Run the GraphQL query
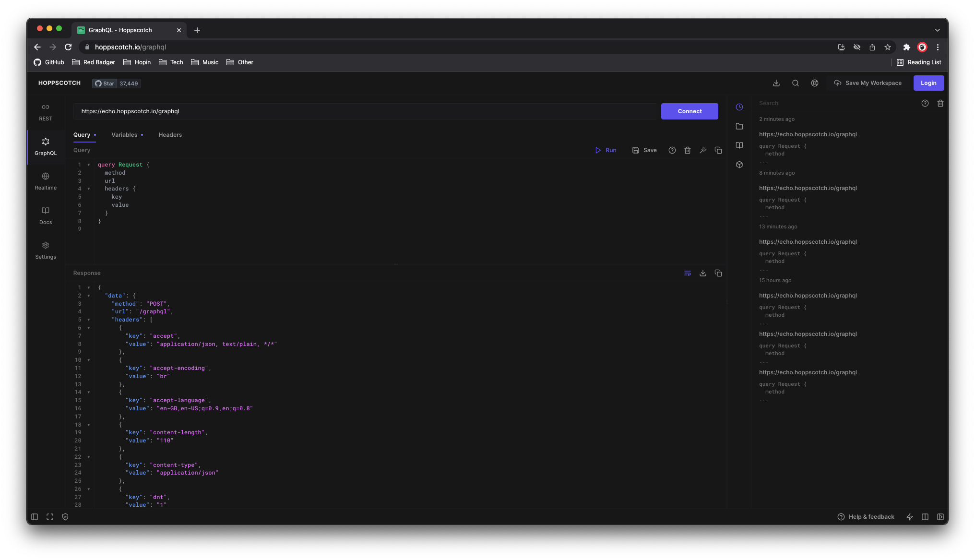975x560 pixels. [606, 150]
